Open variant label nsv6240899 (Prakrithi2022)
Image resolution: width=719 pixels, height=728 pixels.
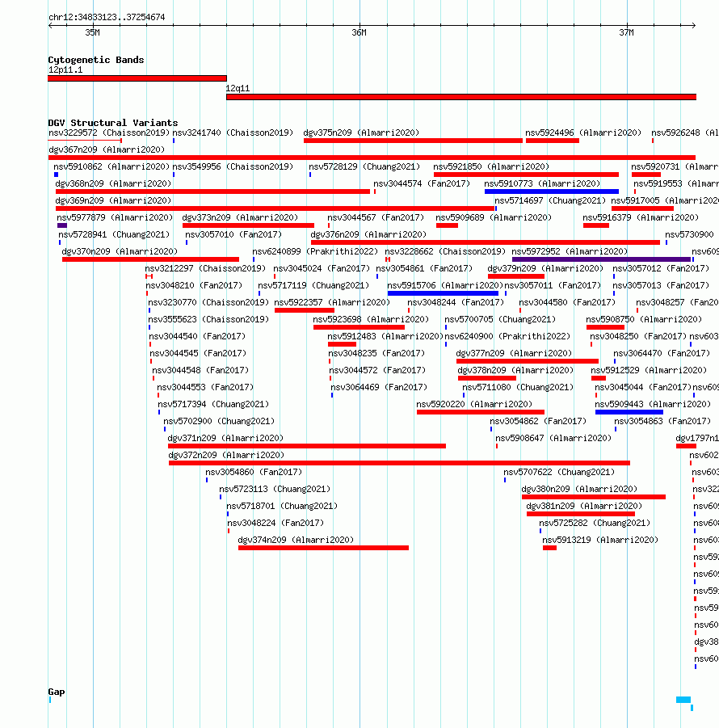click(315, 251)
